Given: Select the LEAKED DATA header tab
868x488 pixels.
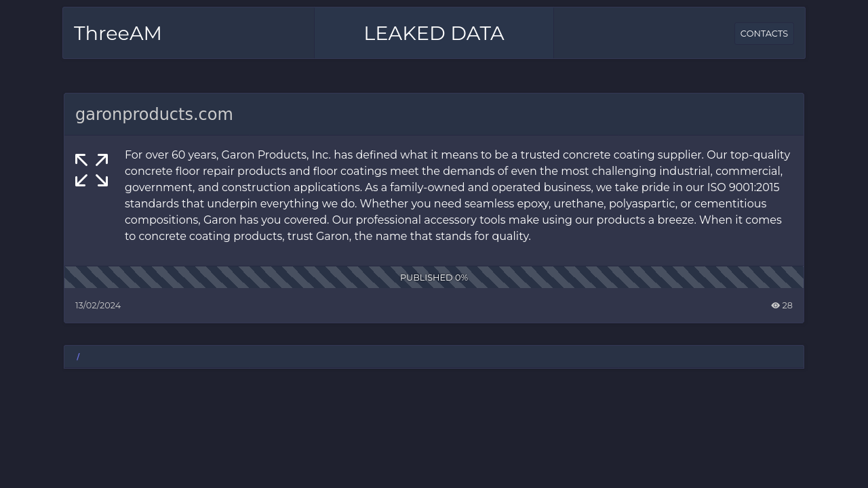Looking at the screenshot, I should tap(434, 33).
